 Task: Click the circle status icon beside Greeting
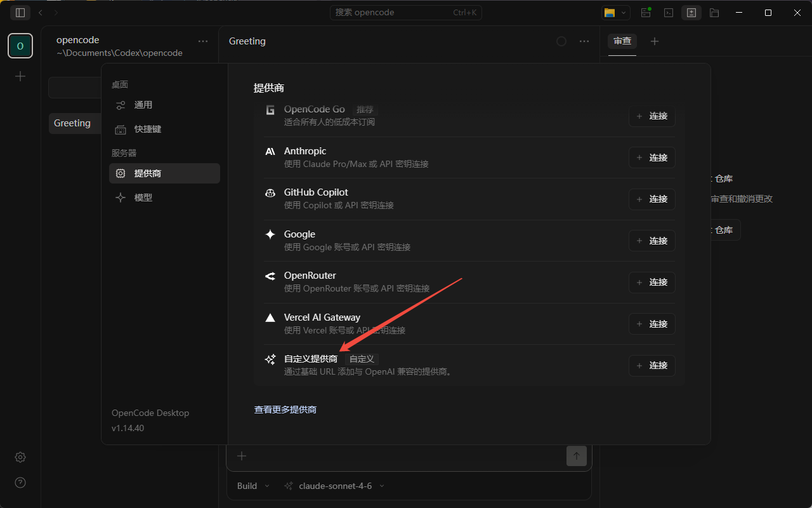pos(561,41)
